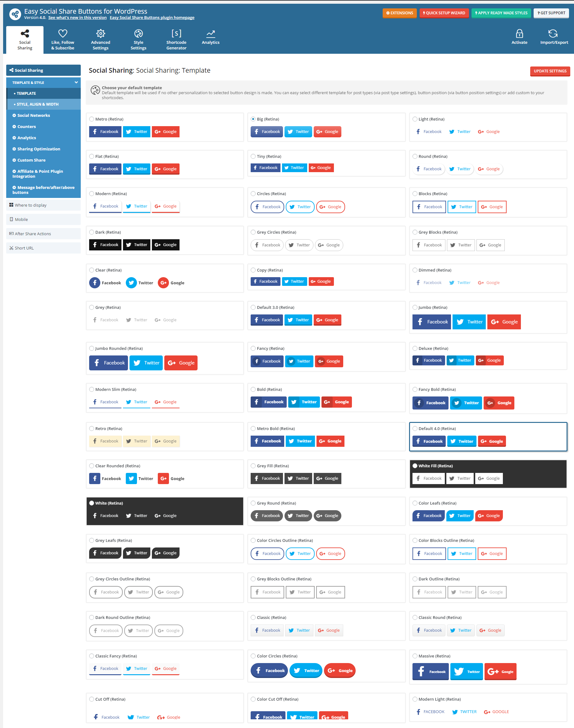Switch to Style, Align & Width submenu
The height and width of the screenshot is (728, 574).
(38, 104)
